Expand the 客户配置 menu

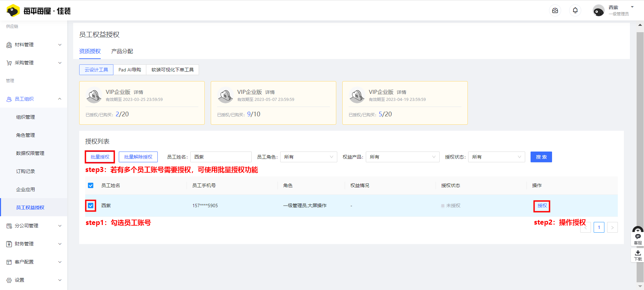60,262
